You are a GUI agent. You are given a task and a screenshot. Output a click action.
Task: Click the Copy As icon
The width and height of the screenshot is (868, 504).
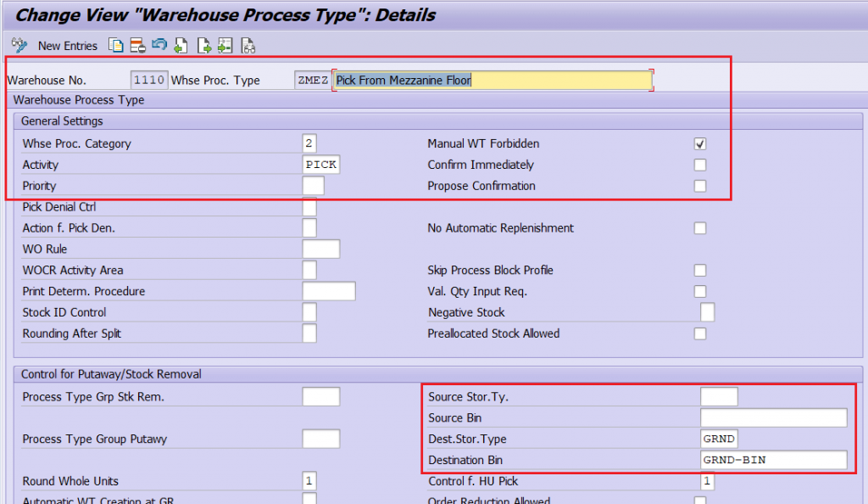115,46
